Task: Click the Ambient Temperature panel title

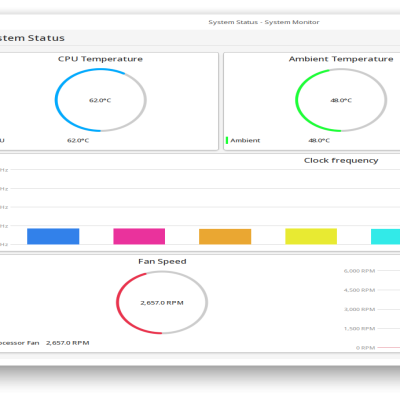Action: pyautogui.click(x=341, y=59)
